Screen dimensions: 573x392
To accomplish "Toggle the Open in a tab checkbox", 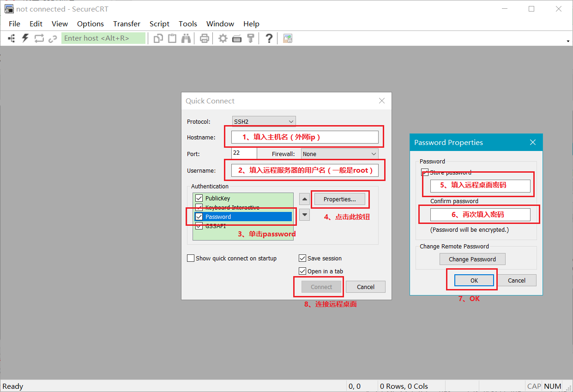I will 302,271.
